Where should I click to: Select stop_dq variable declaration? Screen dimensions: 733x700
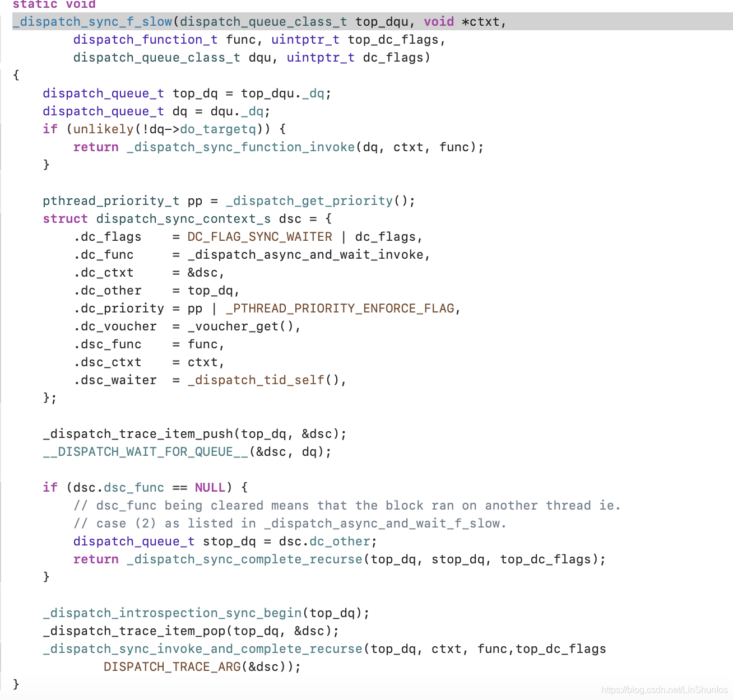(x=229, y=542)
